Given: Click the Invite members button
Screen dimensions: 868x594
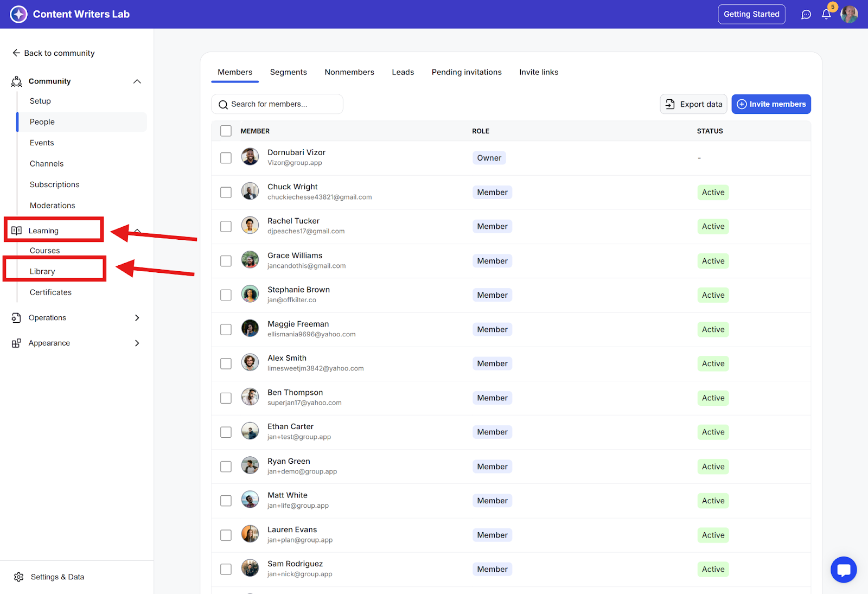Looking at the screenshot, I should (x=771, y=104).
